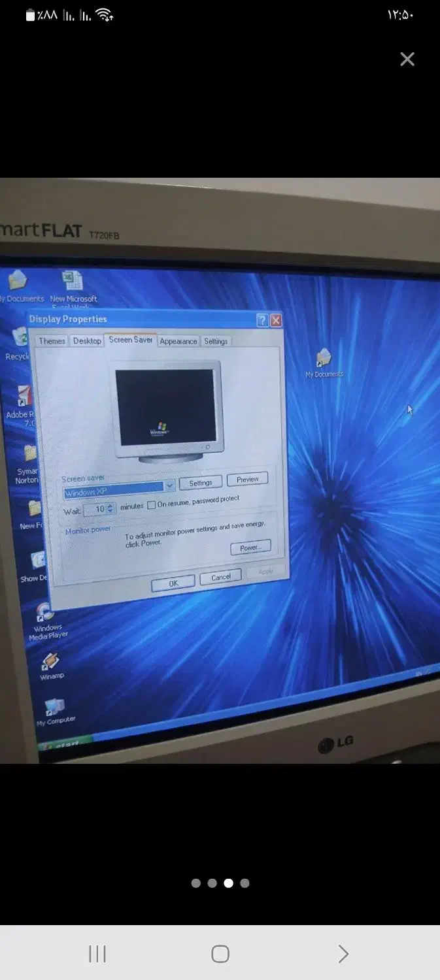Viewport: 440px width, 980px height.
Task: Close the photo viewer with the X
Action: (x=407, y=59)
